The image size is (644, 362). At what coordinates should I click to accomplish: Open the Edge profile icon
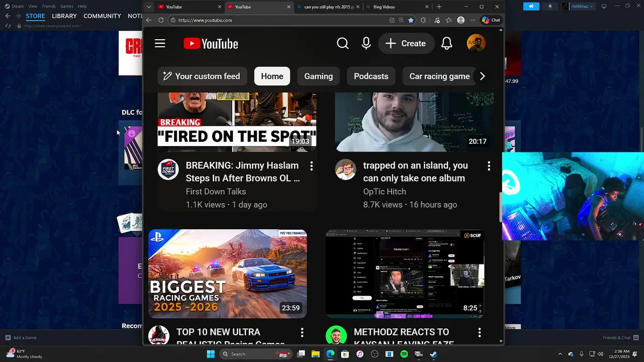click(461, 20)
